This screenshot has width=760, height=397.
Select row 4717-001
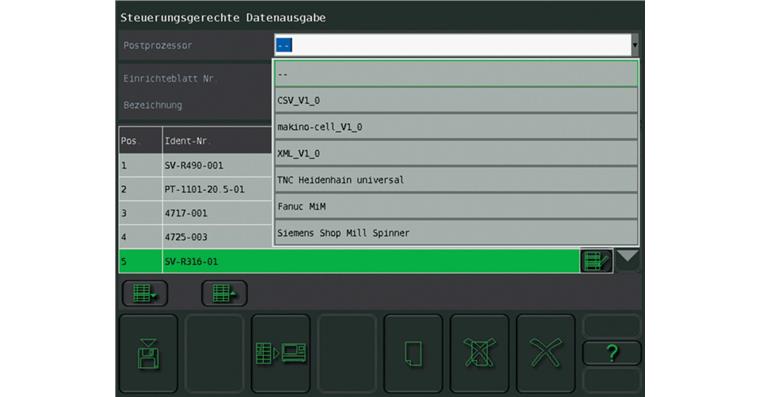[195, 213]
